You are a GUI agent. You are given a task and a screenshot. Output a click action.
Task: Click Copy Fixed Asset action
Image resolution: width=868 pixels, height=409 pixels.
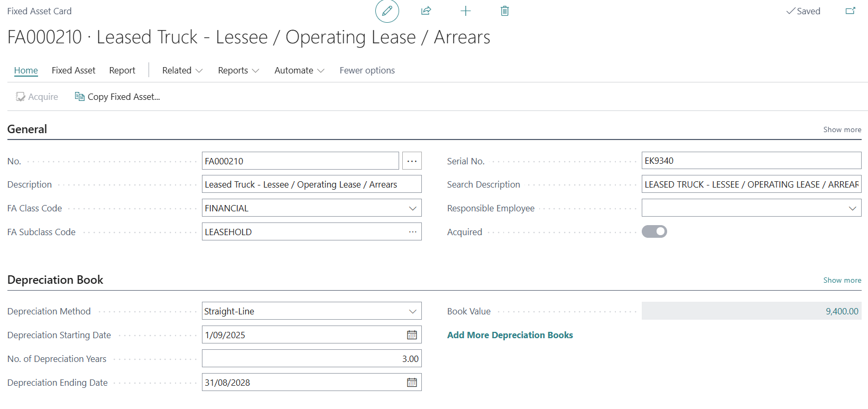tap(117, 97)
